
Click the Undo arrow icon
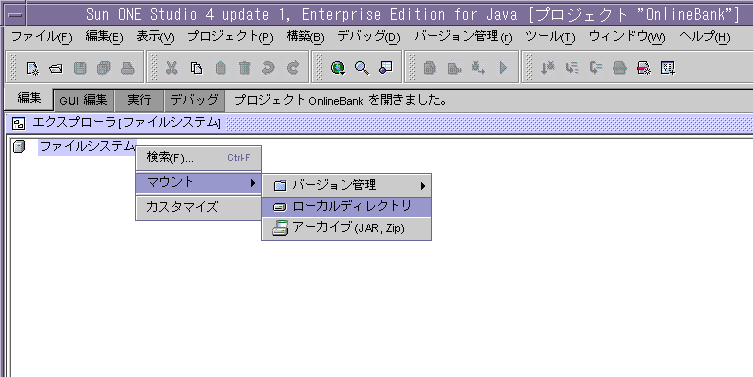click(269, 69)
